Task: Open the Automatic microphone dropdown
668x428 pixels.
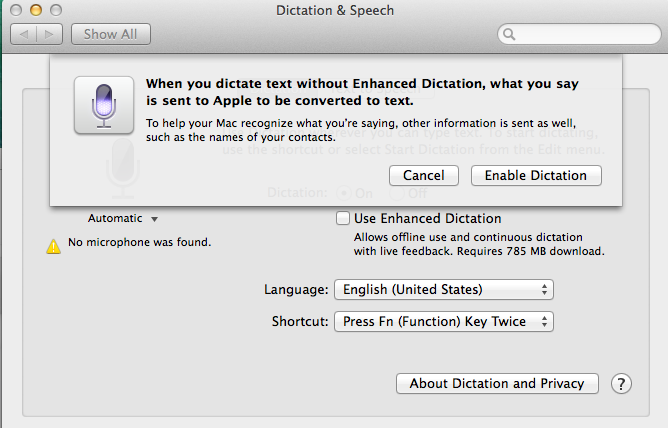Action: [x=123, y=218]
